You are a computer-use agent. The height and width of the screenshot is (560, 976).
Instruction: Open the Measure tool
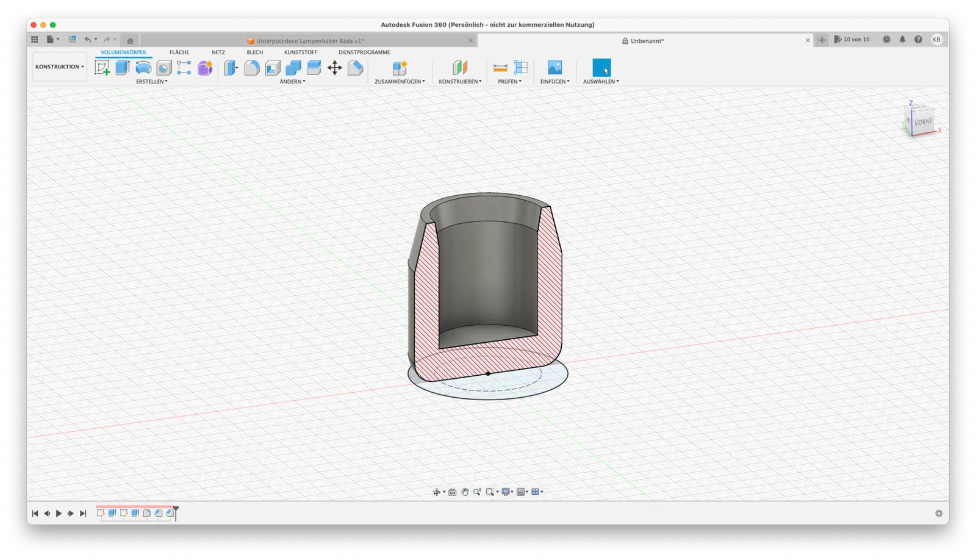coord(500,68)
